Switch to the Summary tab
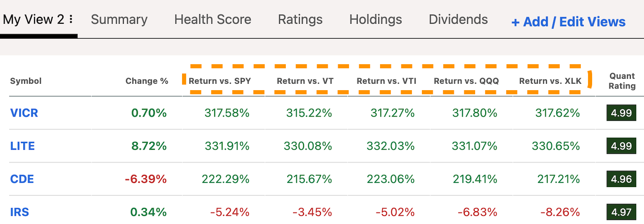This screenshot has width=644, height=224. click(x=119, y=20)
